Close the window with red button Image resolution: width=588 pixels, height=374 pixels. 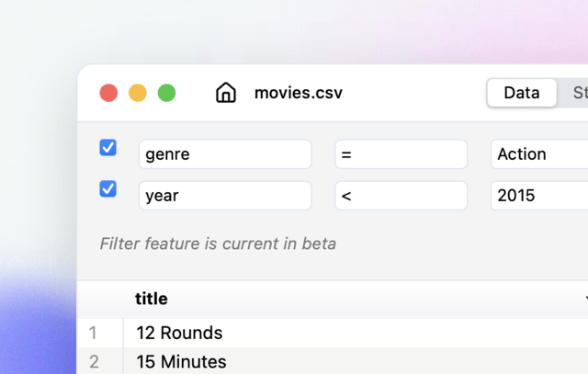(108, 93)
